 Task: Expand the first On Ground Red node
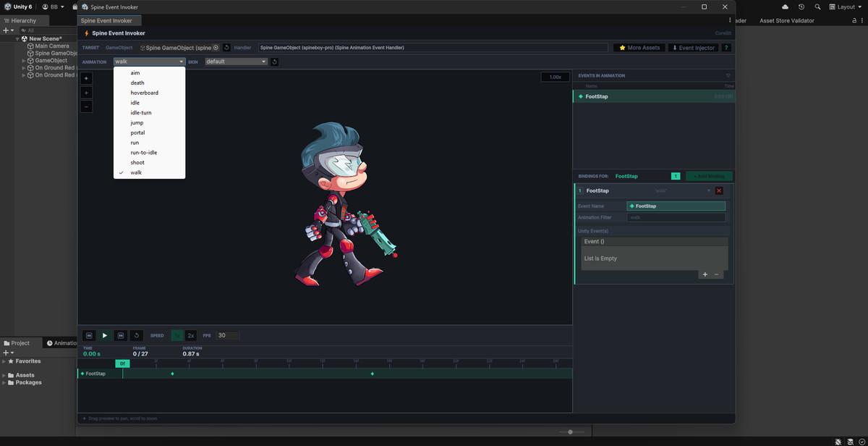25,68
